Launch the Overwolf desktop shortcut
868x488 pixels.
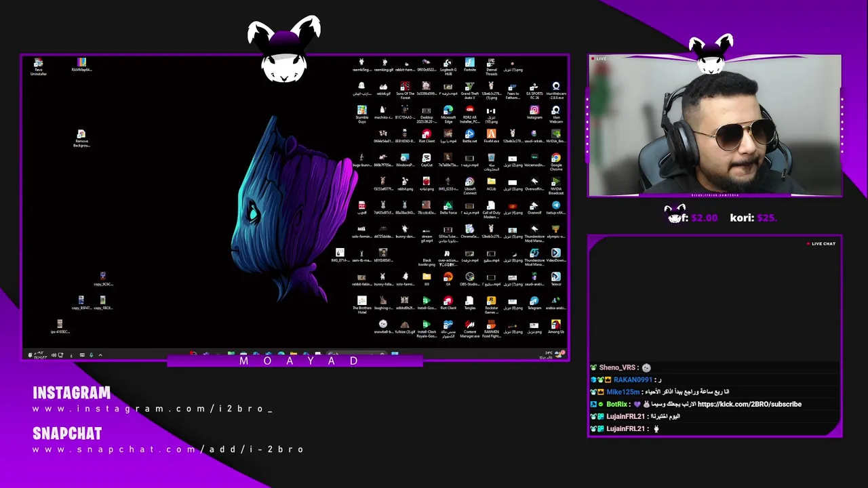[x=534, y=208]
